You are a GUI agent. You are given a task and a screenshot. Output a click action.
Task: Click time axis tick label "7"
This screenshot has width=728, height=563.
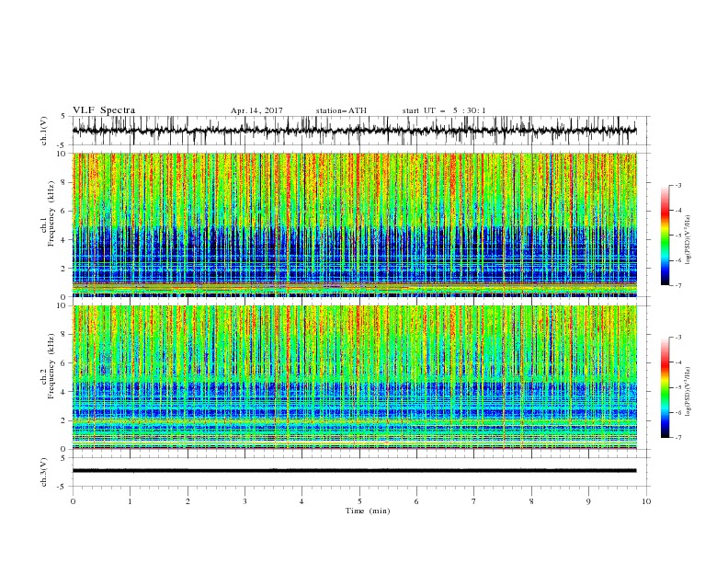pos(474,501)
